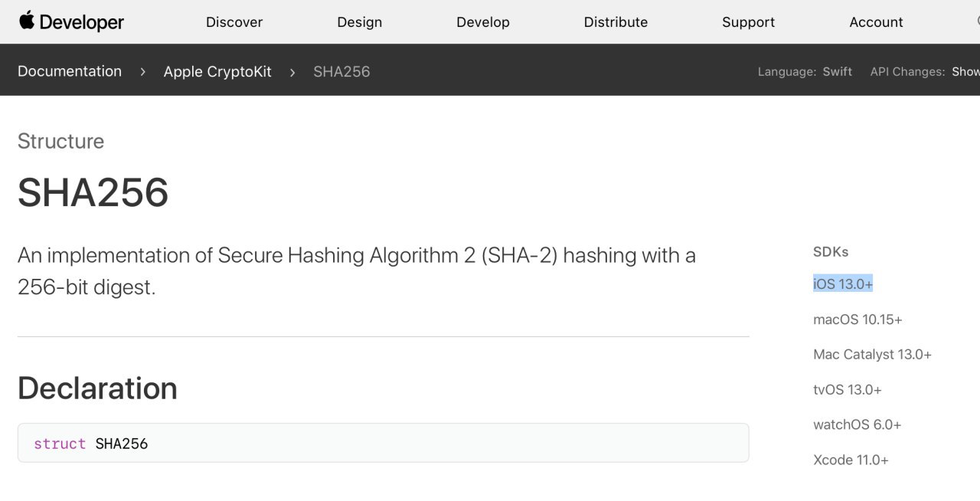The height and width of the screenshot is (501, 980).
Task: Open the Discover menu item
Action: 234,22
